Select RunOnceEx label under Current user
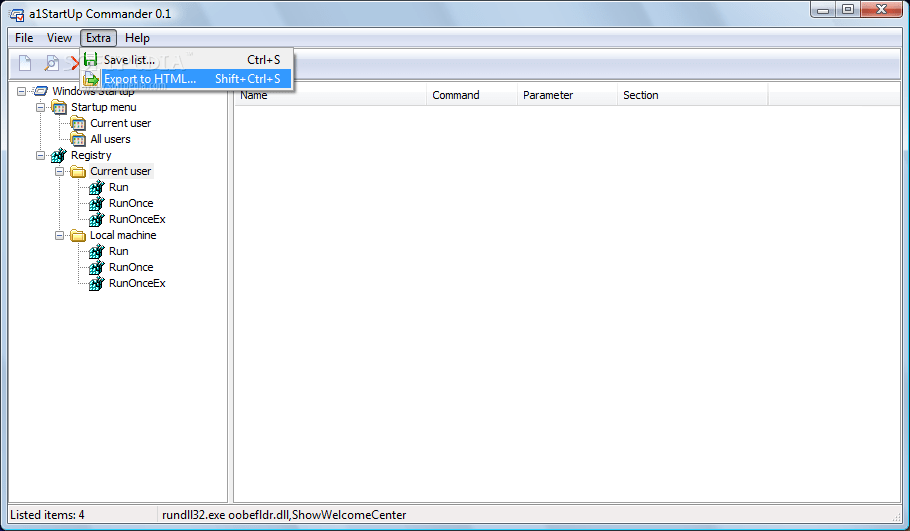The width and height of the screenshot is (910, 531). [138, 219]
